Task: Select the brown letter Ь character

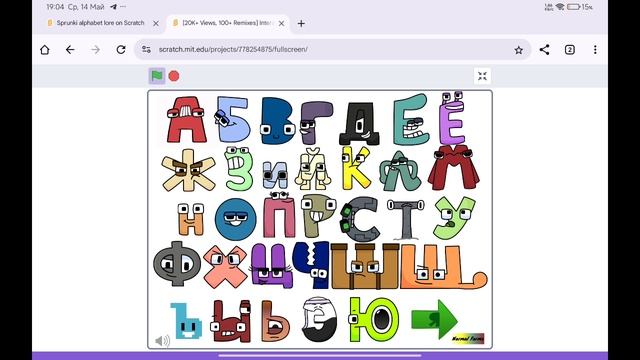Action: pos(276,321)
